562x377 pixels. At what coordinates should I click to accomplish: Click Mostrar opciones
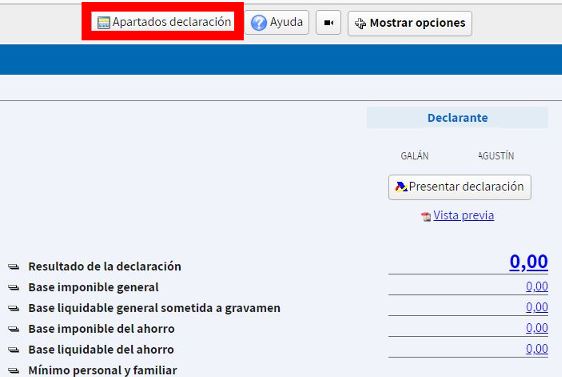[410, 23]
